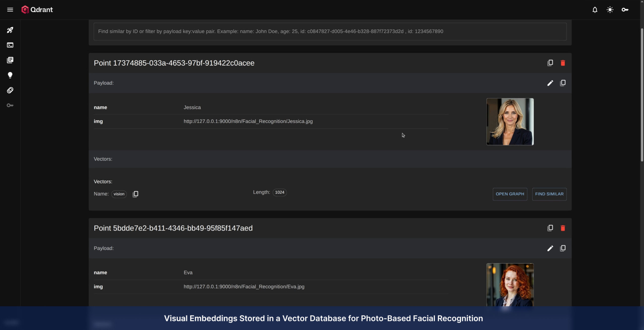The image size is (644, 330).
Task: Click the OPEN GRAPH button
Action: tap(510, 194)
